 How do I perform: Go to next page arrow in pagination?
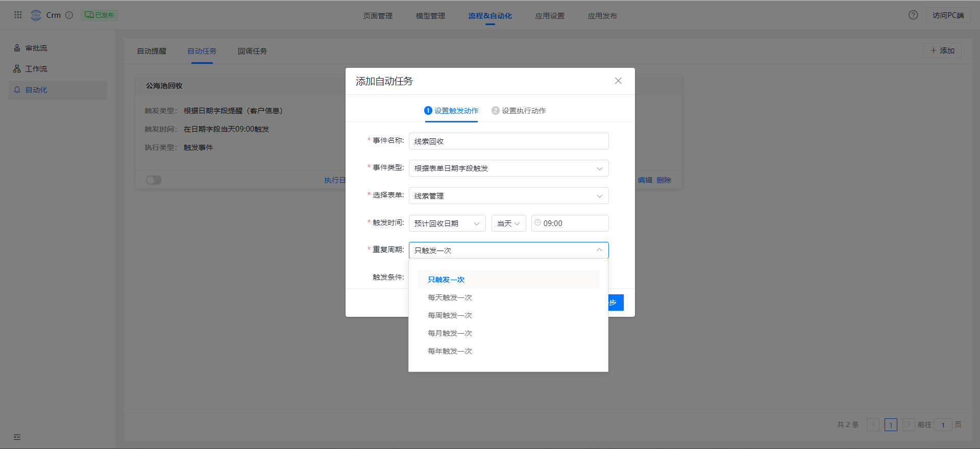909,425
